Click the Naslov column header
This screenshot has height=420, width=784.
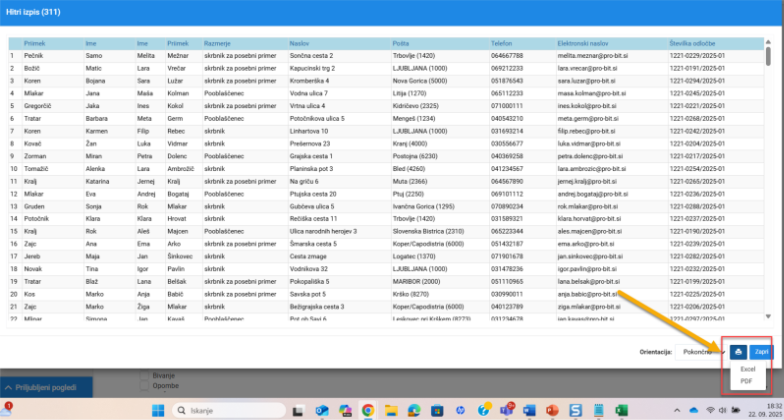click(299, 44)
